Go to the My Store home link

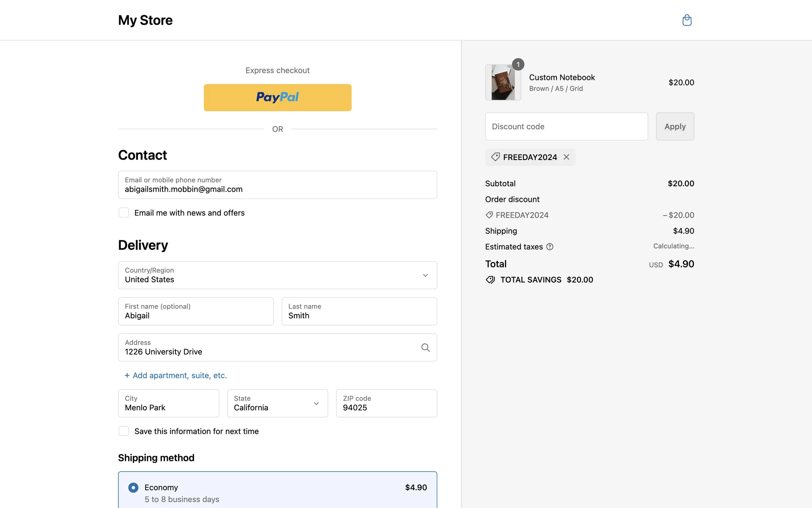tap(145, 20)
